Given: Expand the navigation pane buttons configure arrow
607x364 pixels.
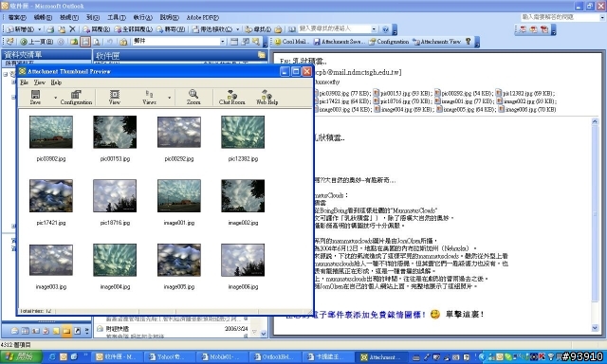Looking at the screenshot, I should [x=86, y=331].
